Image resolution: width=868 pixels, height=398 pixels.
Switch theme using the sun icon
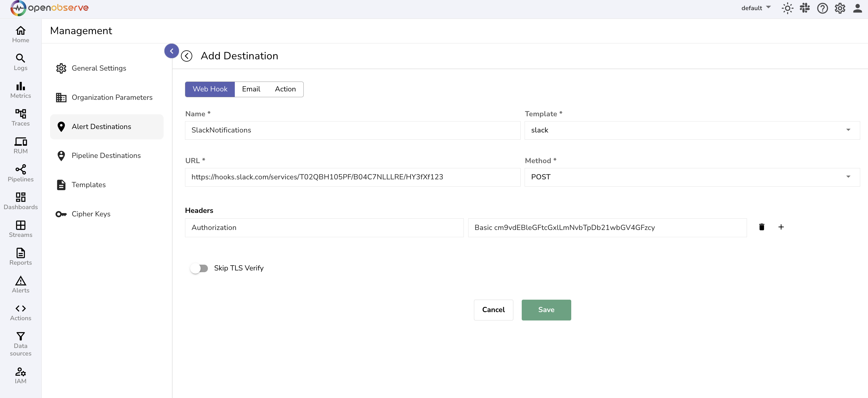point(787,8)
